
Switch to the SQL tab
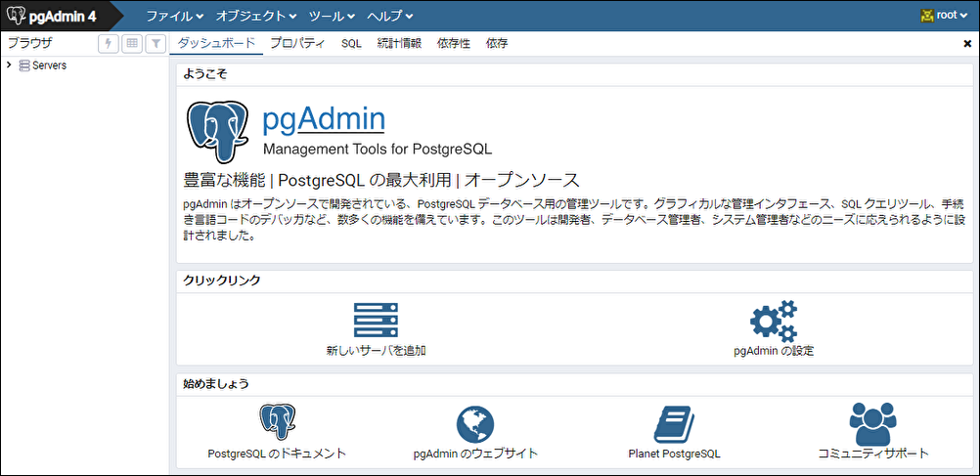[x=351, y=44]
